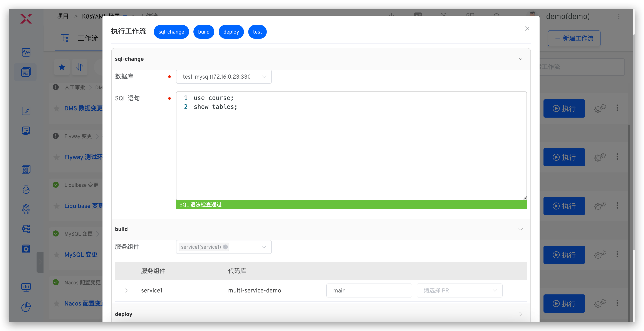Viewport: 644px width, 331px height.
Task: Toggle the build stage pill
Action: tap(203, 32)
